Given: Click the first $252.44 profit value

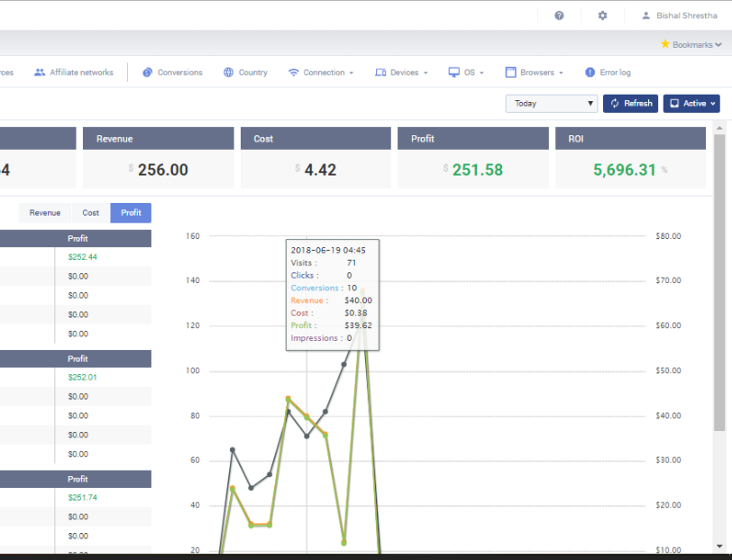Looking at the screenshot, I should point(81,257).
